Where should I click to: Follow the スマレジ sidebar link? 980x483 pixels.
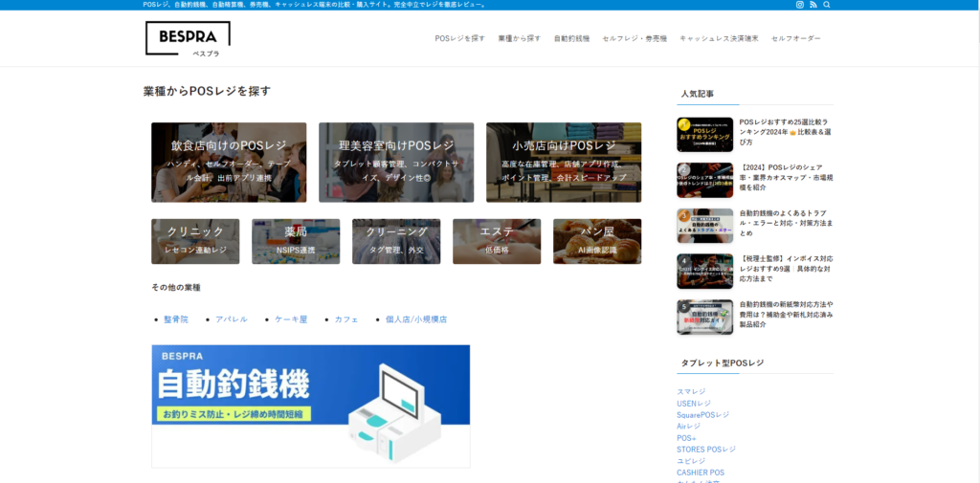(x=691, y=391)
